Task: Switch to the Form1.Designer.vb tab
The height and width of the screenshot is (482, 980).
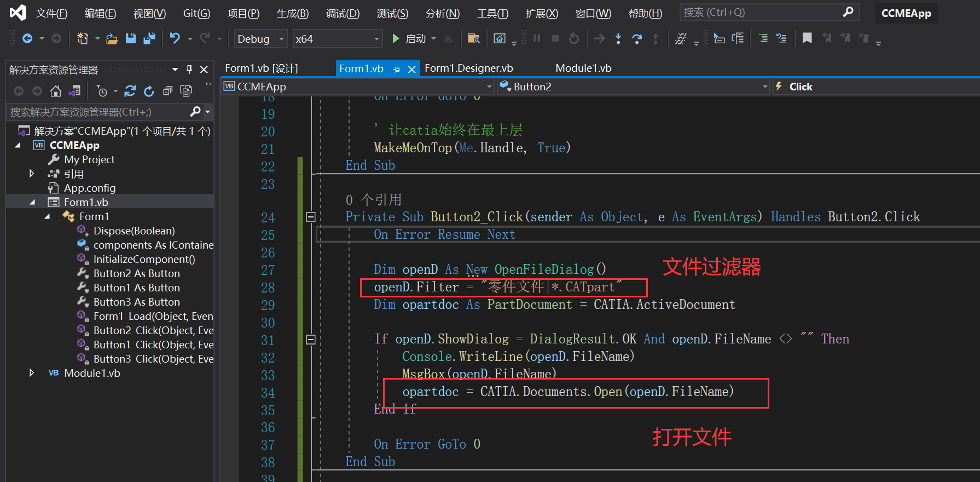Action: click(469, 68)
